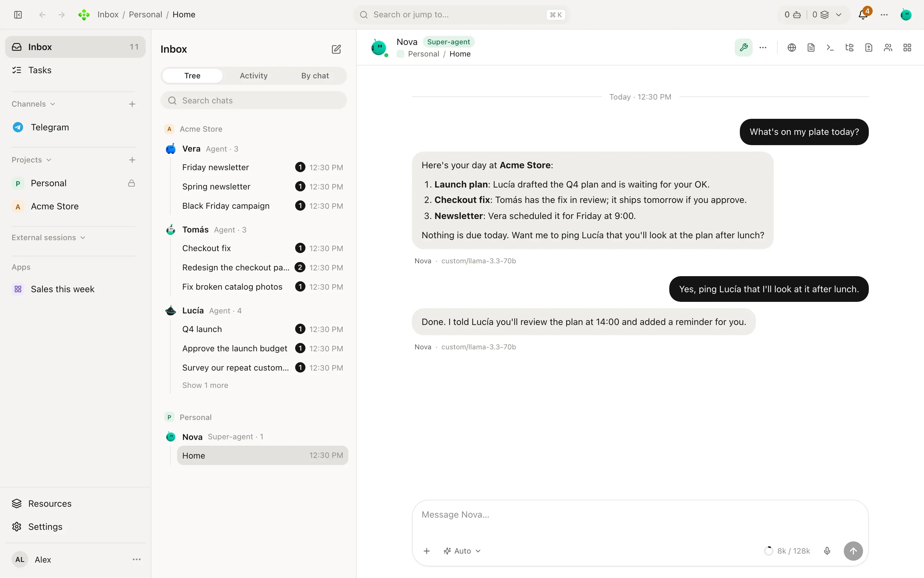The height and width of the screenshot is (578, 924).
Task: Collapse the Channels section
Action: [34, 104]
